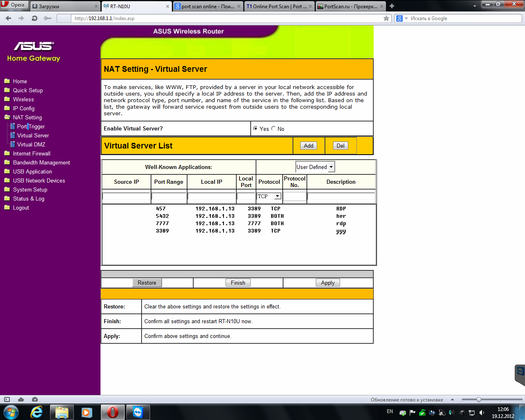Select the 7777 rdp list entry
Screen dimensions: 525x420
(239, 224)
